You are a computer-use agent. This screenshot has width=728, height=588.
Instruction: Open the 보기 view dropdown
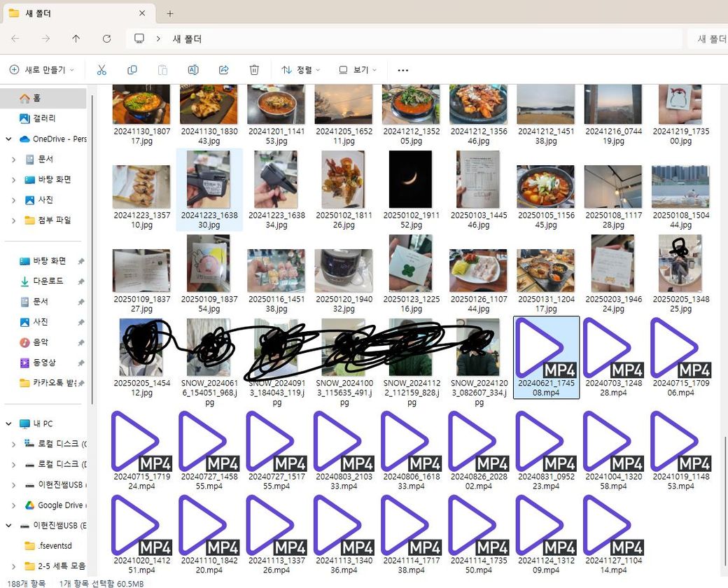(x=357, y=70)
